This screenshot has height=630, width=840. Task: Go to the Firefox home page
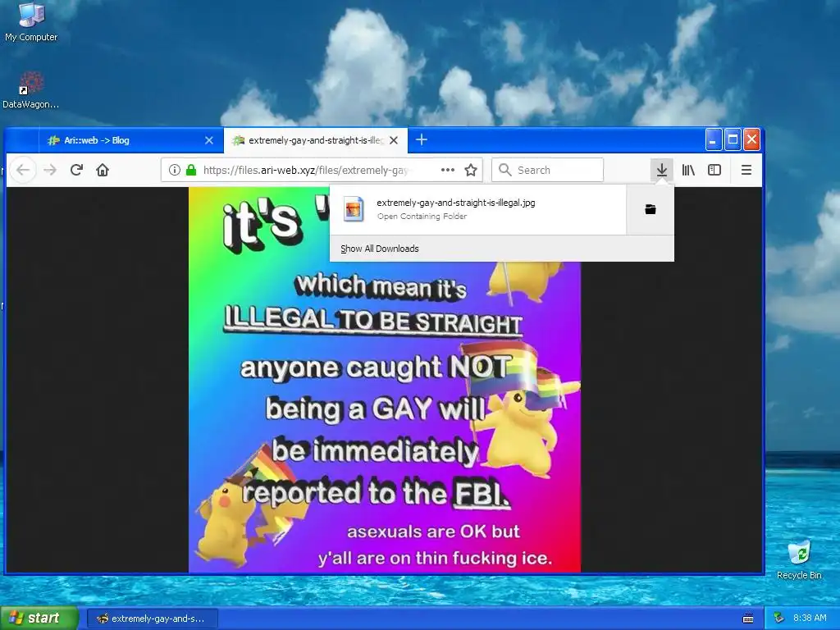click(x=103, y=171)
